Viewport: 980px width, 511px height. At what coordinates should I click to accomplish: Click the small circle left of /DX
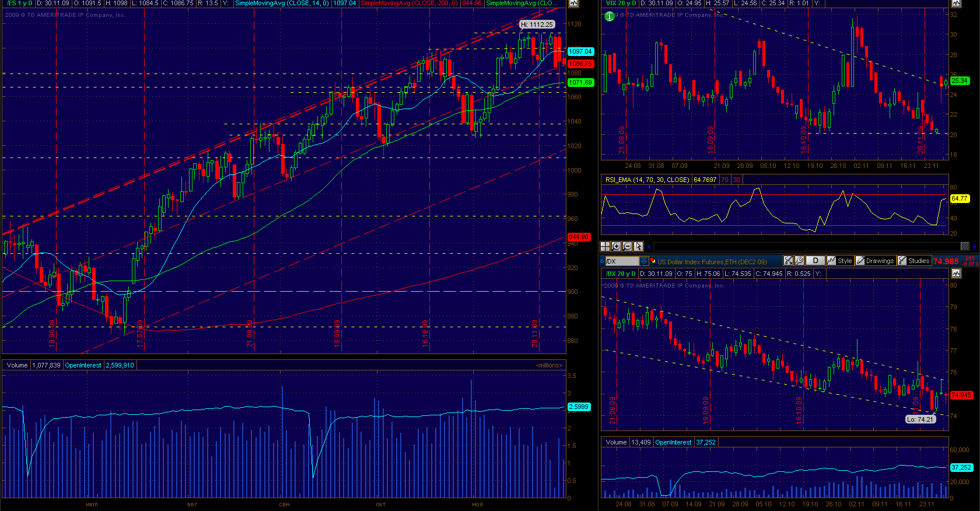click(x=602, y=260)
